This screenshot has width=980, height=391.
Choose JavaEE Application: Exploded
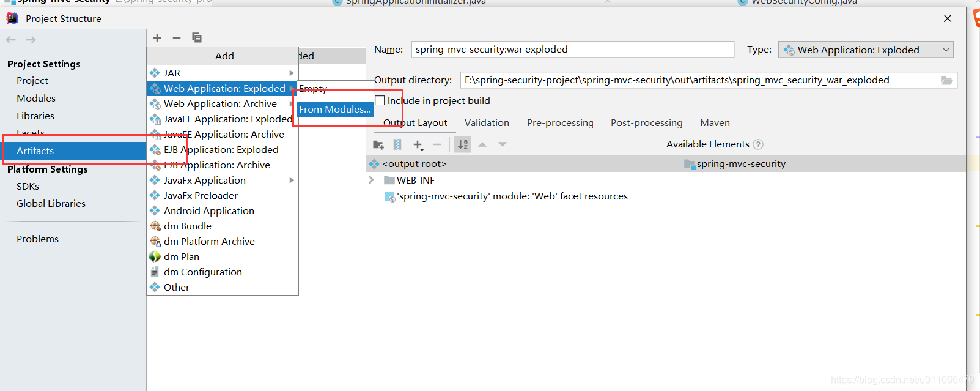222,119
